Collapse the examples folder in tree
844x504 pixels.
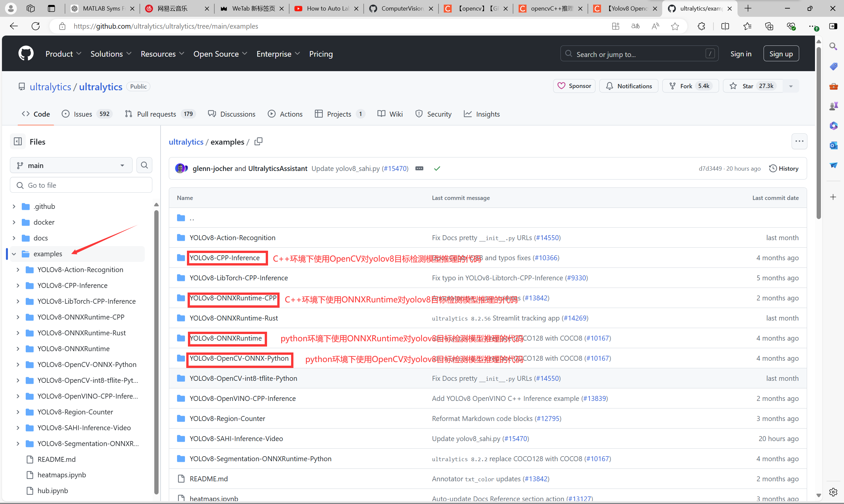[14, 254]
